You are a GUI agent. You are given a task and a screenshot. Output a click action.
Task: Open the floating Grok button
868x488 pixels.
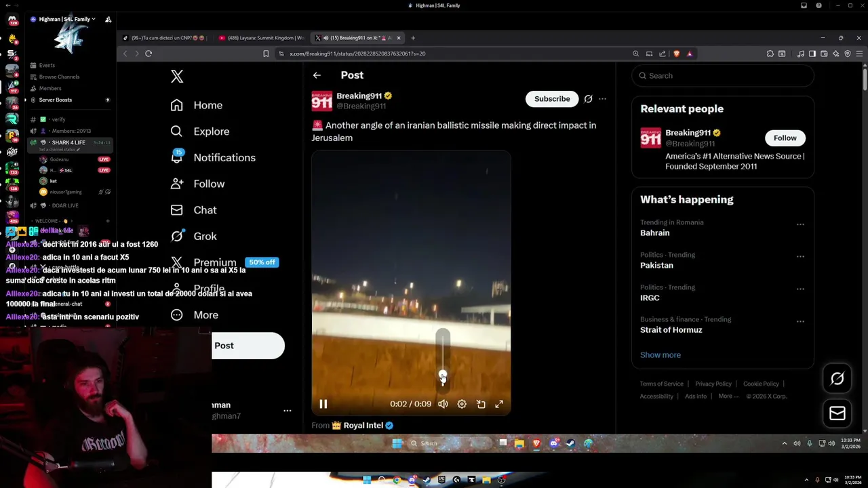tap(837, 379)
